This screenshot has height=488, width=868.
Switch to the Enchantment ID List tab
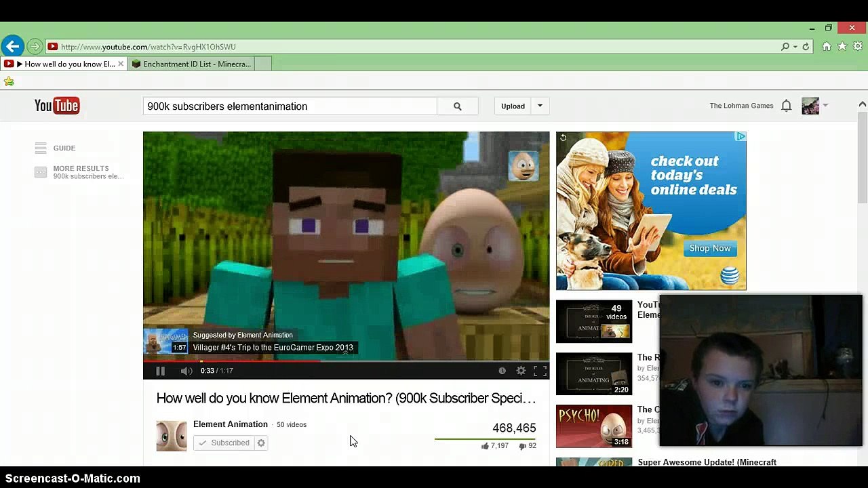[191, 64]
